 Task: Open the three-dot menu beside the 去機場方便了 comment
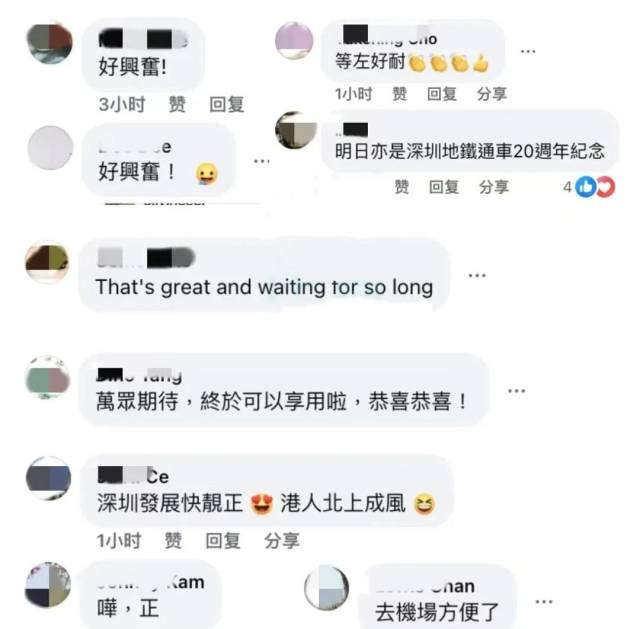click(x=544, y=602)
